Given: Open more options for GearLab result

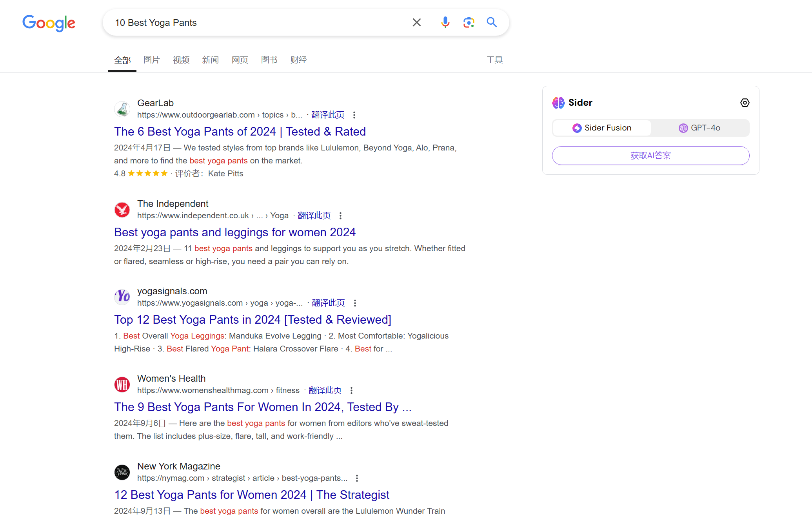Looking at the screenshot, I should coord(354,115).
